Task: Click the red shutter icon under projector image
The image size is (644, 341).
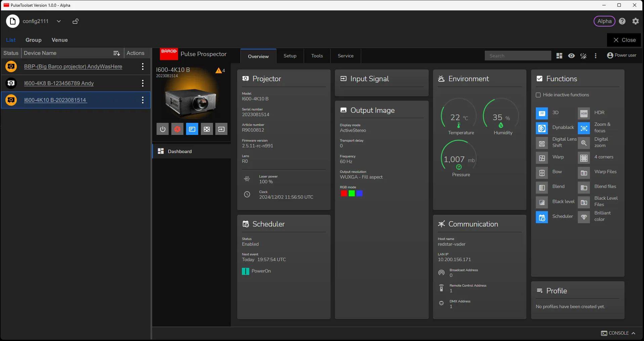Action: [177, 129]
